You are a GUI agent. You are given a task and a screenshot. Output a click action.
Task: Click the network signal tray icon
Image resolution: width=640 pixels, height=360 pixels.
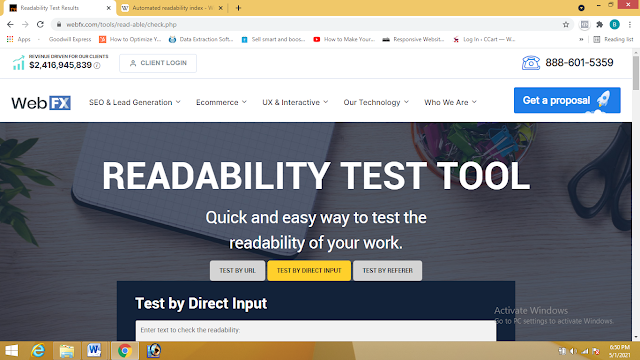(585, 351)
